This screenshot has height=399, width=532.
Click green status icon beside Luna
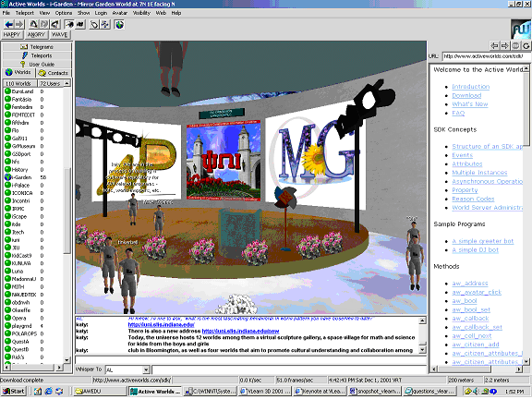(7, 272)
